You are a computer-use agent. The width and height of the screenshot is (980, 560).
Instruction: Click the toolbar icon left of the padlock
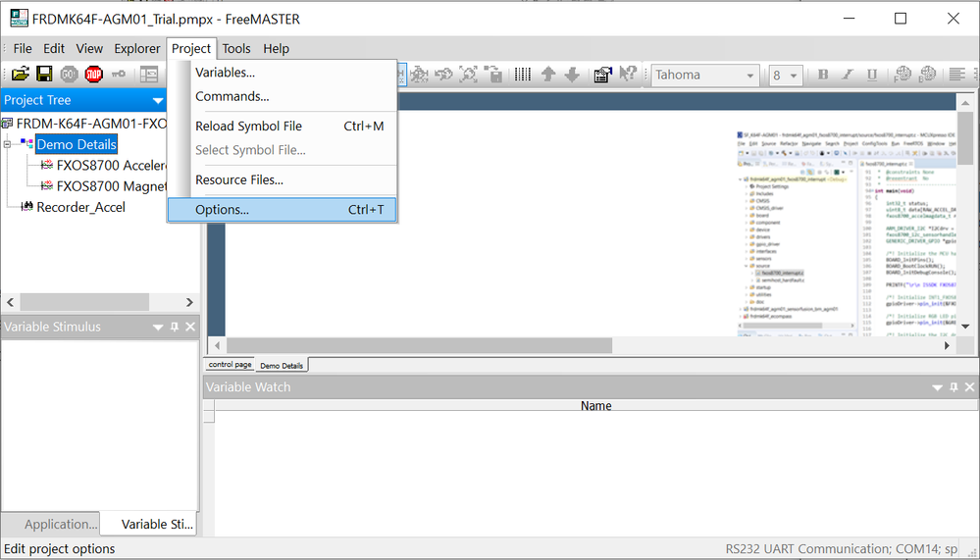tap(468, 75)
